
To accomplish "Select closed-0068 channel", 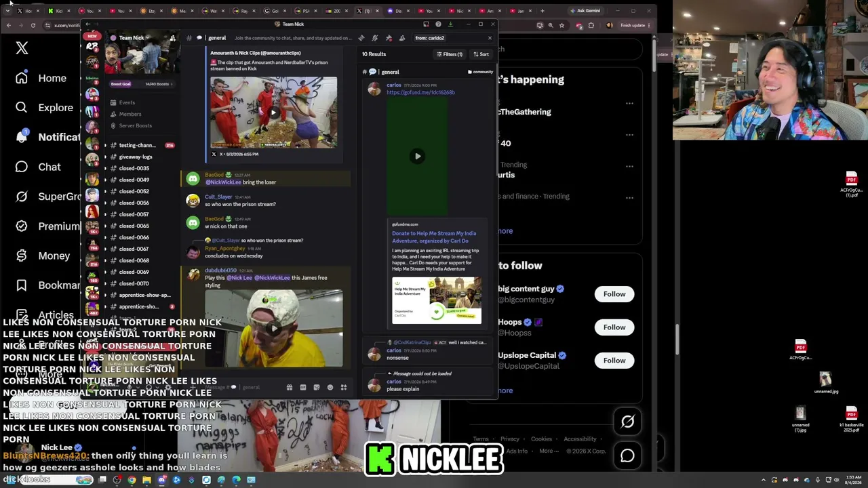I will point(134,260).
